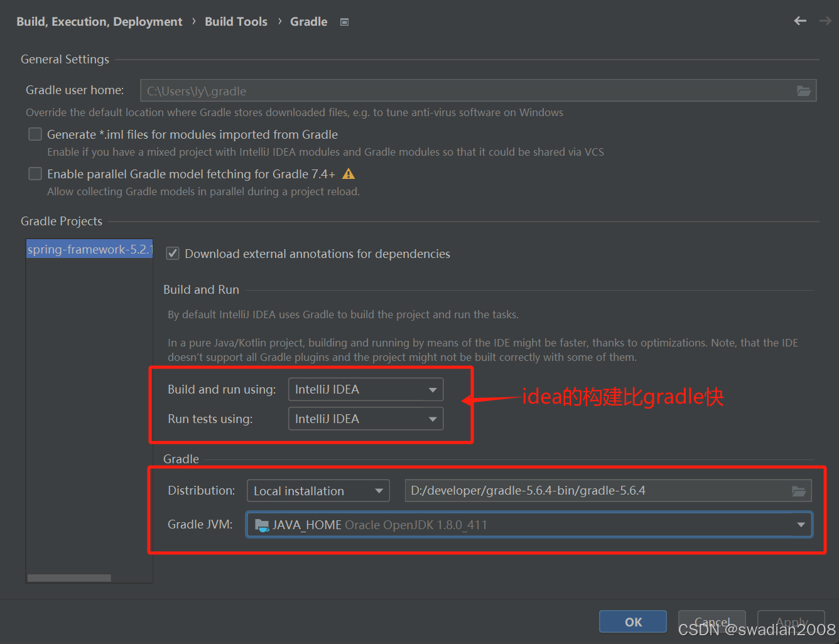Open the Run tests using dropdown
Viewport: 839px width, 644px height.
pos(432,419)
